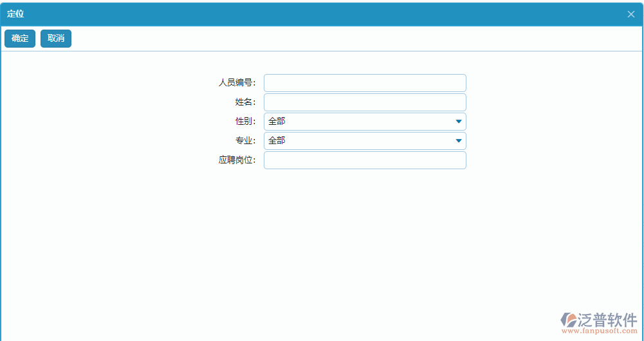Focus the 姓名 text field
Image resolution: width=644 pixels, height=341 pixels.
364,102
